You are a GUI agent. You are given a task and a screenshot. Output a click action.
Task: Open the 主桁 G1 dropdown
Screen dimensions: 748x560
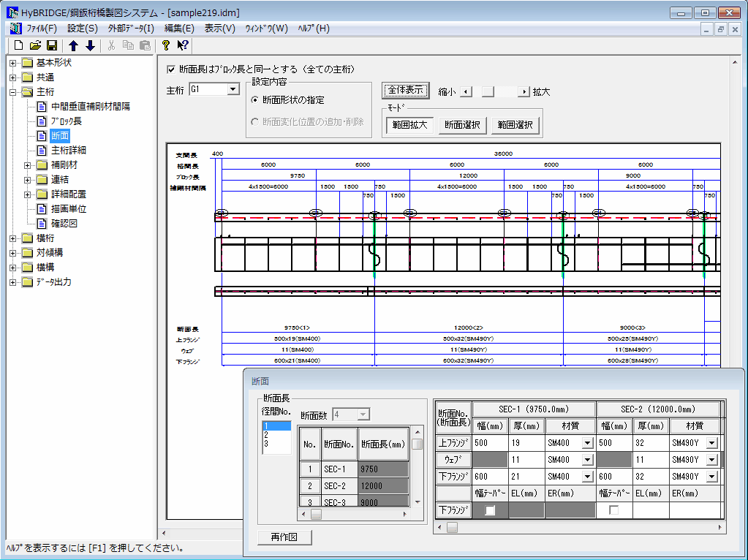(x=233, y=90)
